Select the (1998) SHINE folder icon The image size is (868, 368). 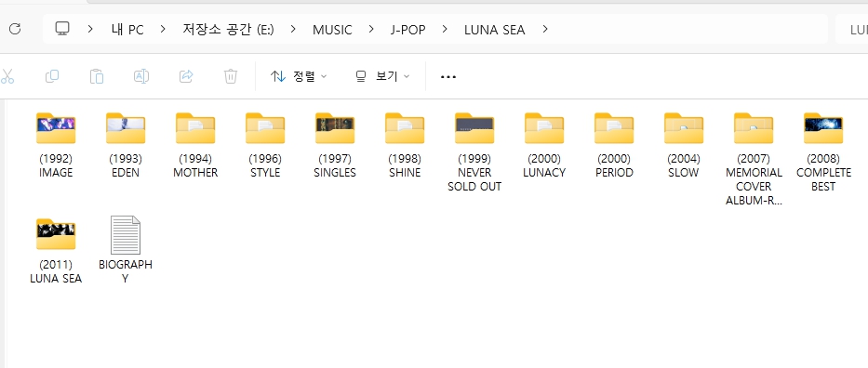tap(405, 128)
